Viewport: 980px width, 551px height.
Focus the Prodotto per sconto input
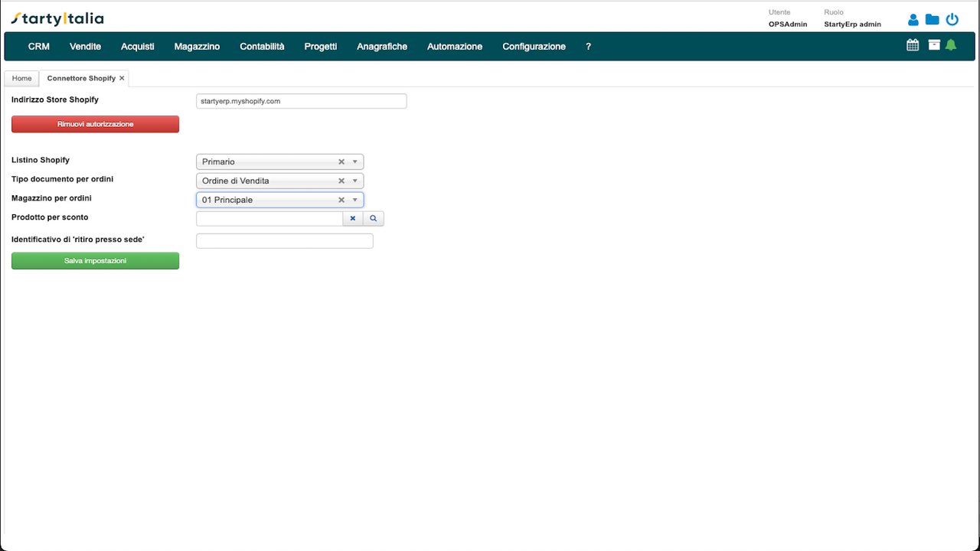coord(269,218)
